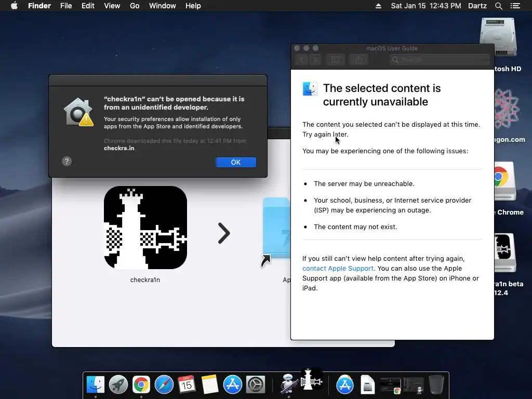Open the Dartz user menu
Image resolution: width=532 pixels, height=399 pixels.
coord(477,6)
